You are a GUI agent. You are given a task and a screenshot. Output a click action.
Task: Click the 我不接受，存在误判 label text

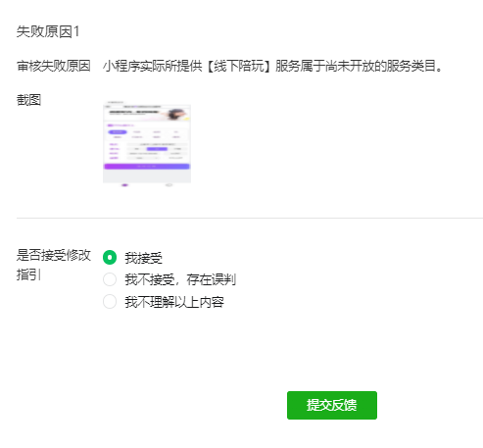click(x=180, y=279)
